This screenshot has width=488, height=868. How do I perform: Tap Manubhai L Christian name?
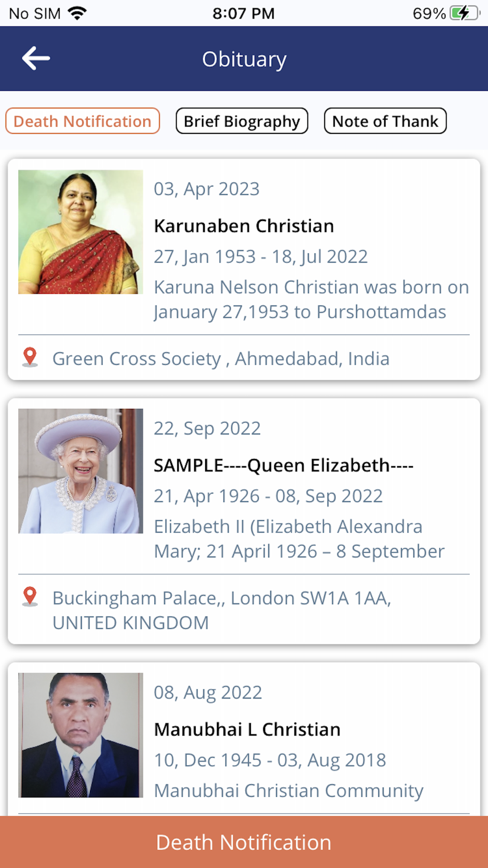(x=247, y=729)
